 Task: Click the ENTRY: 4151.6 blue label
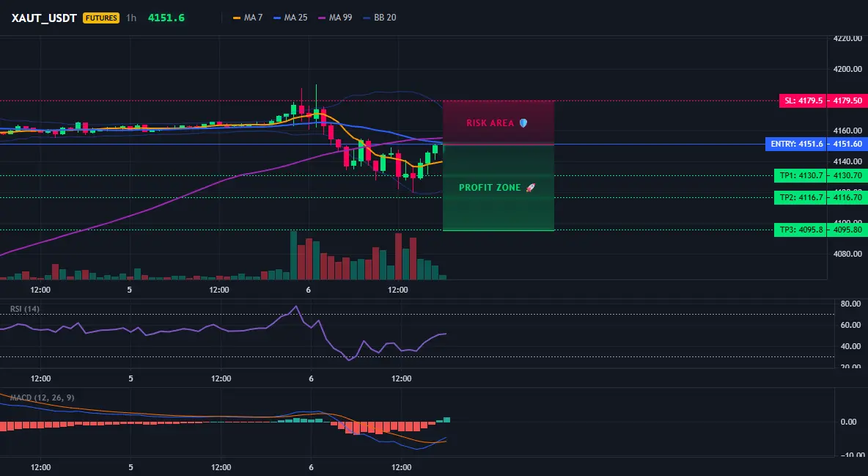[796, 144]
